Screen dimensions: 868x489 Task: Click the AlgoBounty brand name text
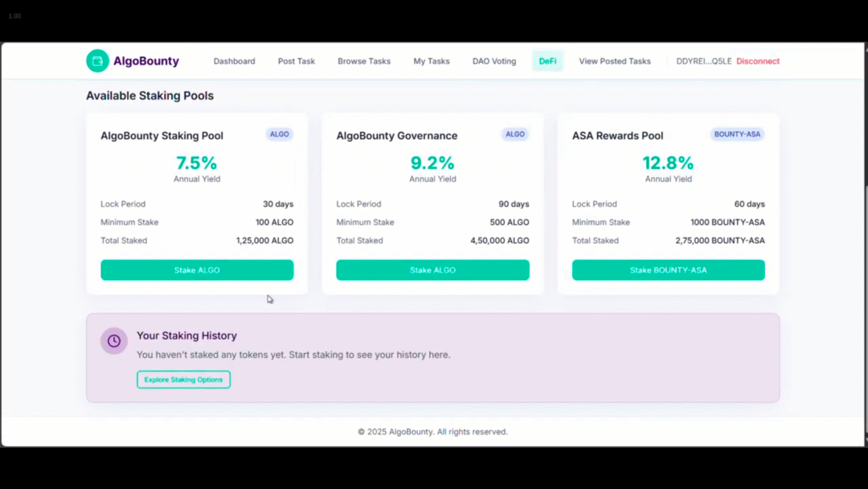pos(146,61)
